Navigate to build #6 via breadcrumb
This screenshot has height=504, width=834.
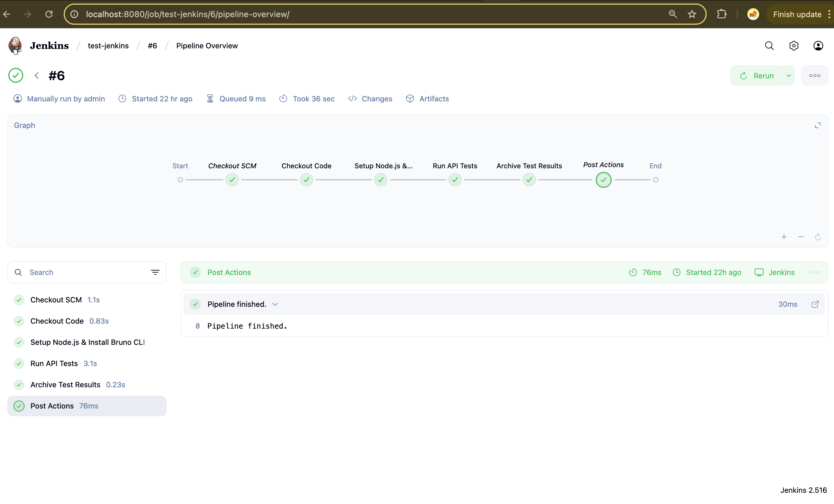click(152, 45)
